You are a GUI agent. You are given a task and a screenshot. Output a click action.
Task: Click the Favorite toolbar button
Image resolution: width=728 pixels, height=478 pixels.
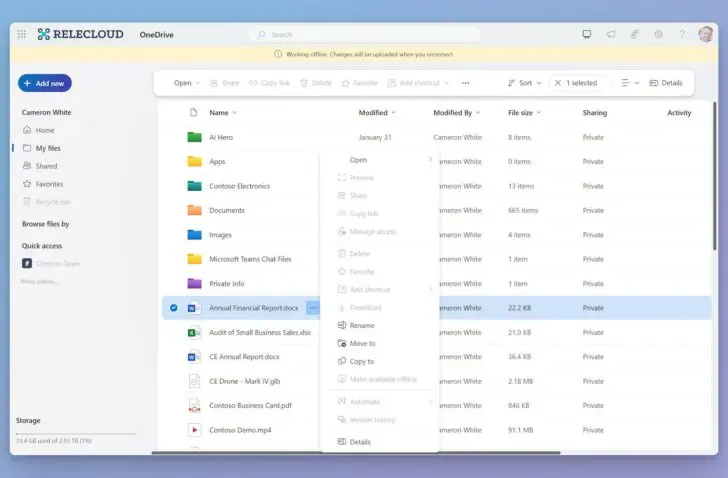click(360, 83)
